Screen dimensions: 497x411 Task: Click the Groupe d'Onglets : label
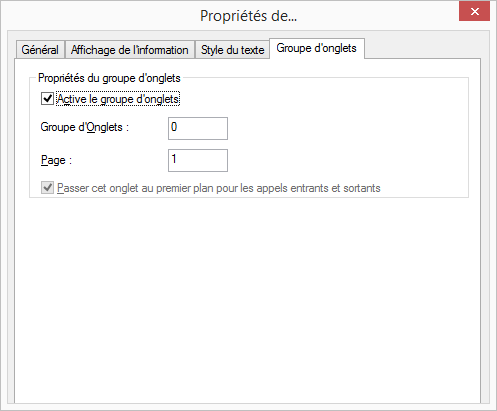85,127
